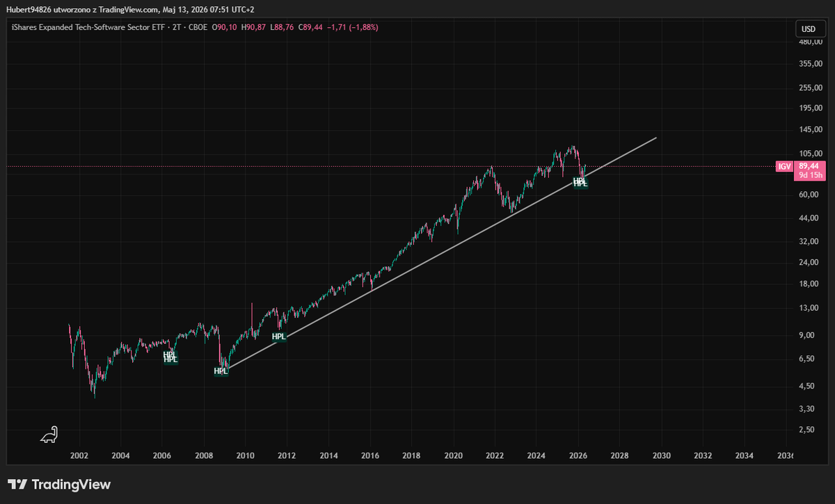Click the 355,00 price level
This screenshot has height=504, width=835.
pyautogui.click(x=811, y=65)
